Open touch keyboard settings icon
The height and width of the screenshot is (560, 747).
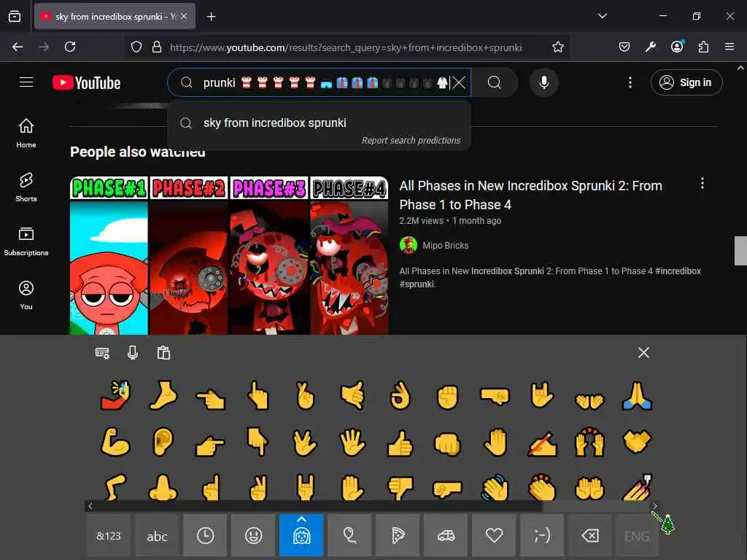click(102, 353)
